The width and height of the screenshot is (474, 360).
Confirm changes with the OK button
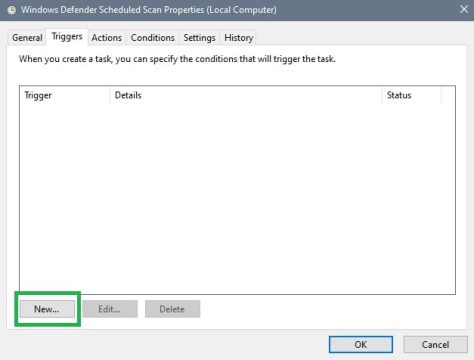tap(361, 344)
